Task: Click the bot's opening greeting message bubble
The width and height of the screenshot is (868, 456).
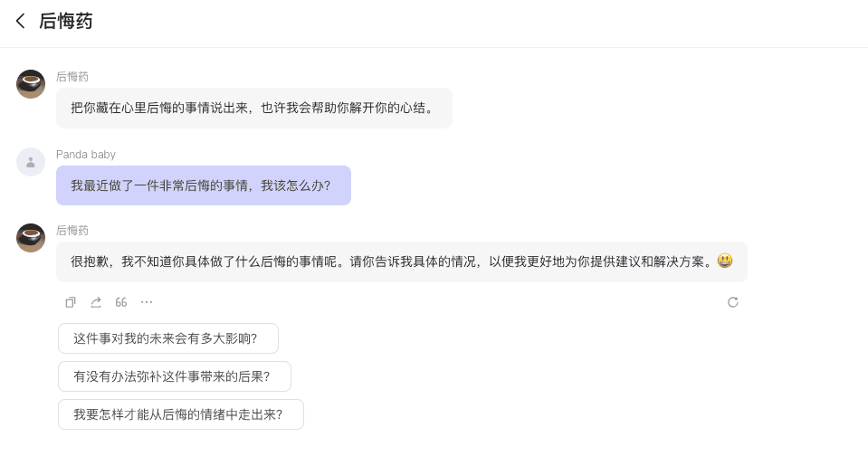Action: coord(253,109)
